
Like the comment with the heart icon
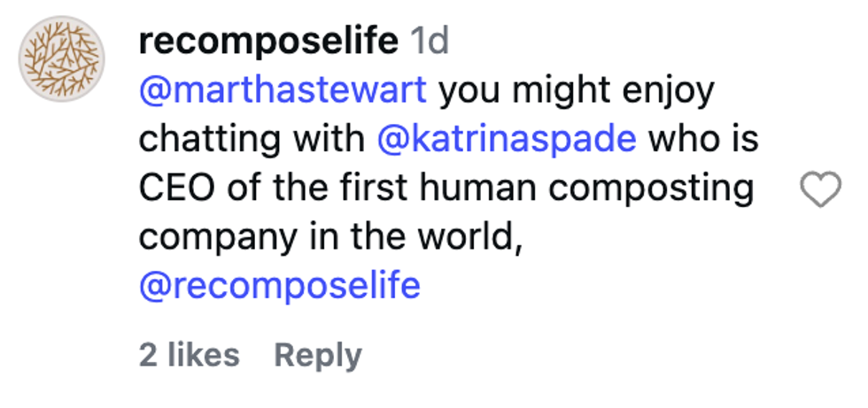pos(819,189)
